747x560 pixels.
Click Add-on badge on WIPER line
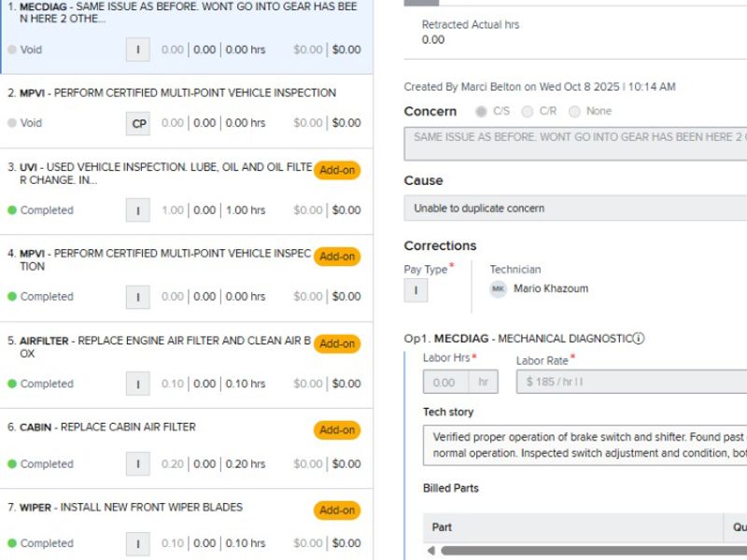337,511
